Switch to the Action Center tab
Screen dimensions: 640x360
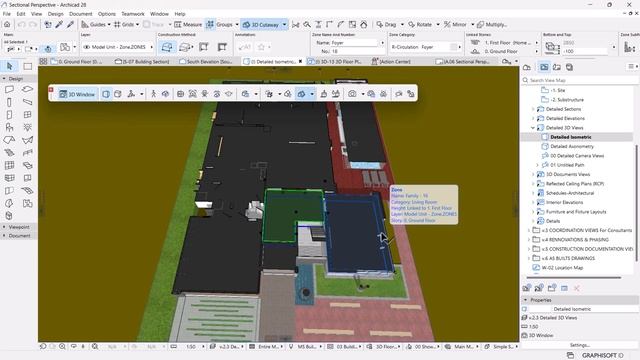click(x=391, y=62)
